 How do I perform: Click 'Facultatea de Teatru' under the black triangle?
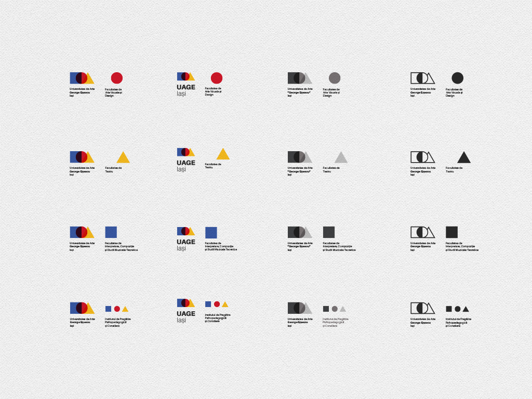454,170
